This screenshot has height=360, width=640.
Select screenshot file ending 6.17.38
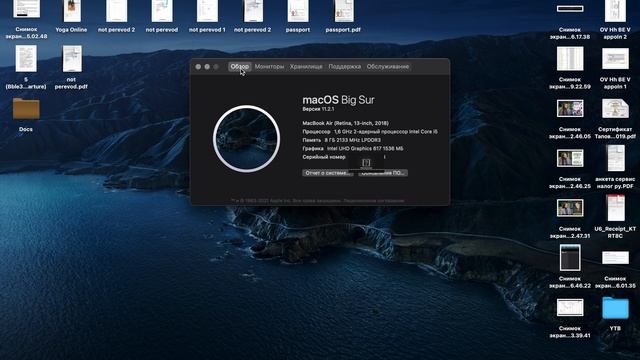click(570, 9)
